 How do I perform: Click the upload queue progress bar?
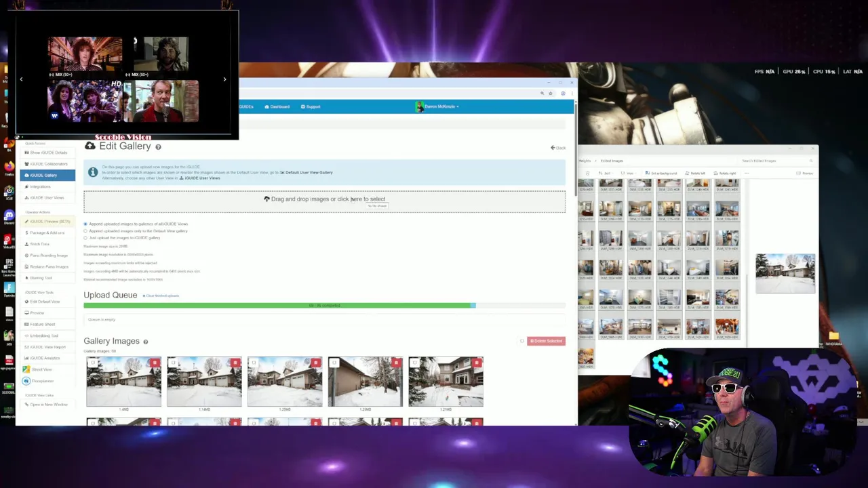324,306
